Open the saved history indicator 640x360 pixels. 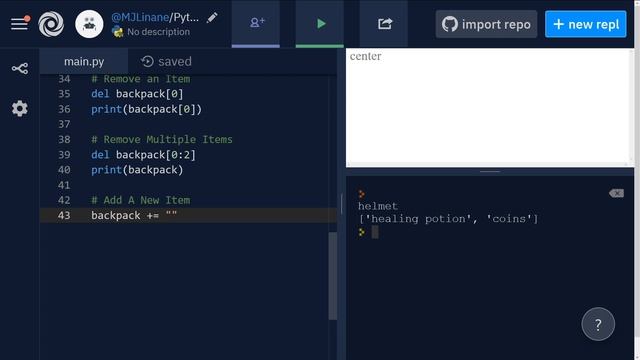point(166,62)
